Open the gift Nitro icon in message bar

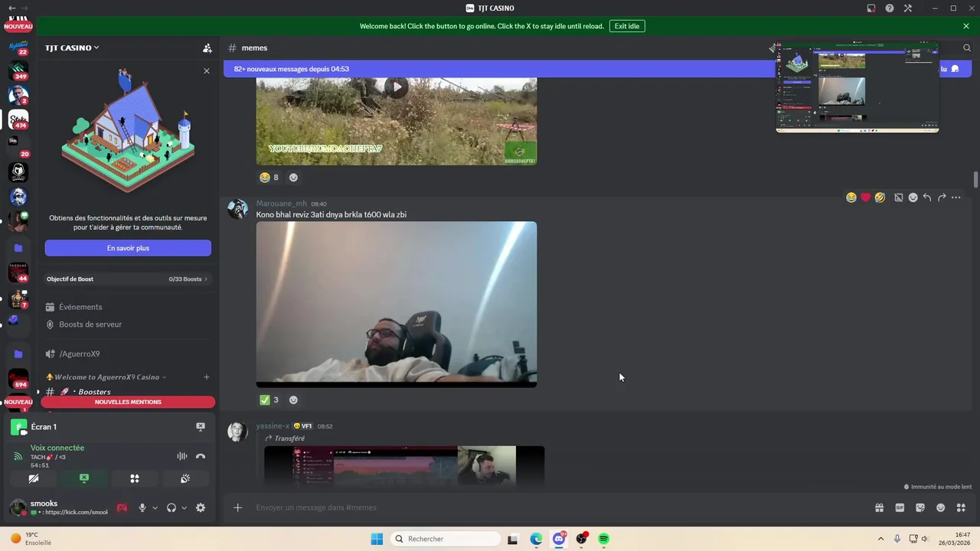tap(879, 507)
